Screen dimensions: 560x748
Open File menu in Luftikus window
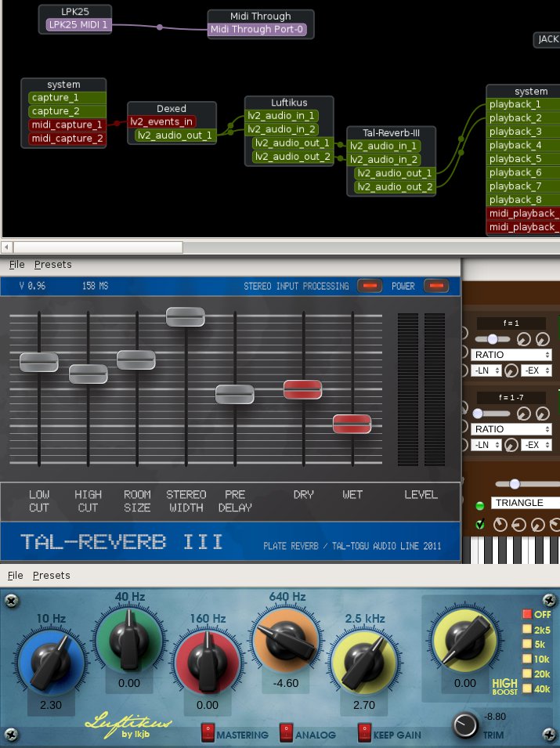(16, 576)
